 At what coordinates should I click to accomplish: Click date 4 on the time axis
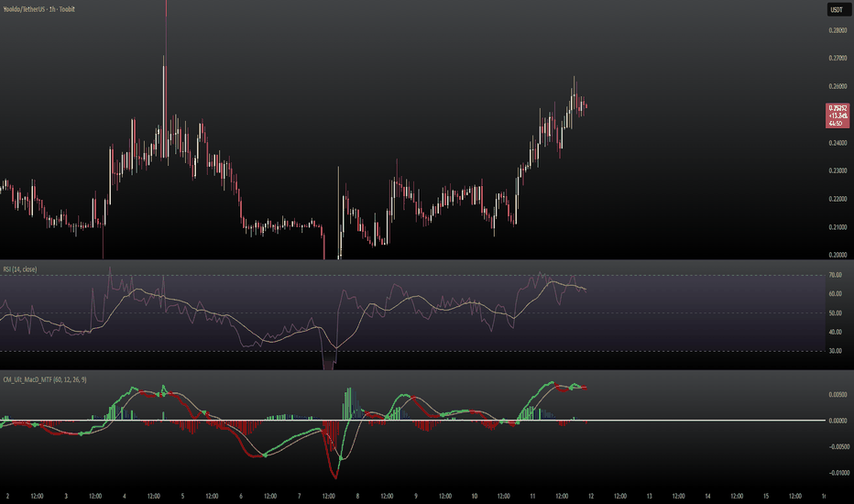click(125, 496)
